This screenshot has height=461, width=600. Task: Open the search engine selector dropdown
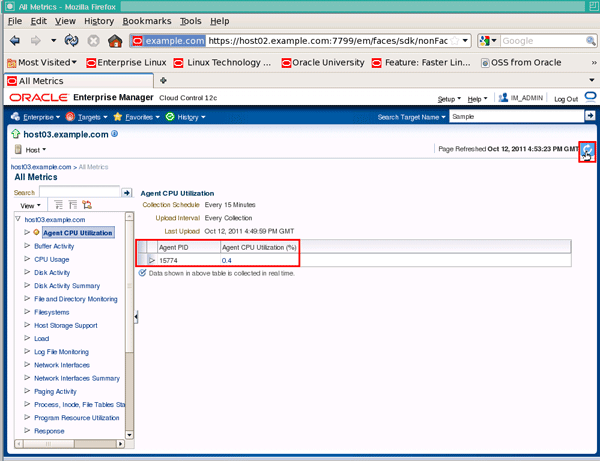pos(488,41)
